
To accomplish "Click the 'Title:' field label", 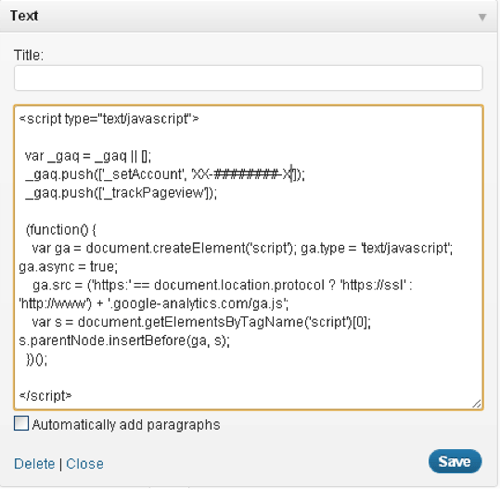I will point(29,55).
